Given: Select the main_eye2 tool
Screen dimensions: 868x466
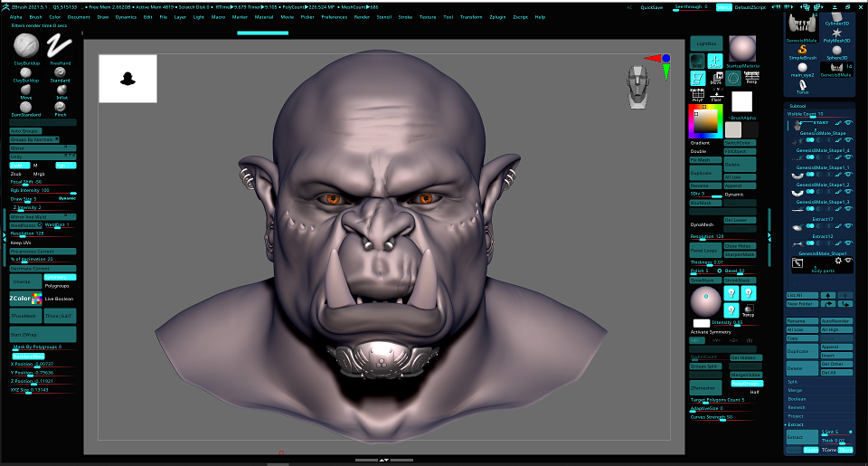Looking at the screenshot, I should 802,68.
